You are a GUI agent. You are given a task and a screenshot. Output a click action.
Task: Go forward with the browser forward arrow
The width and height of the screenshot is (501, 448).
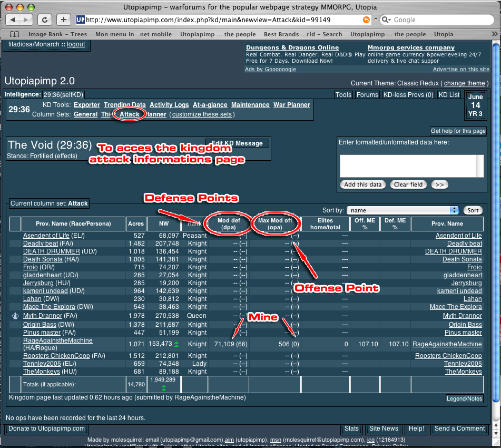point(26,20)
